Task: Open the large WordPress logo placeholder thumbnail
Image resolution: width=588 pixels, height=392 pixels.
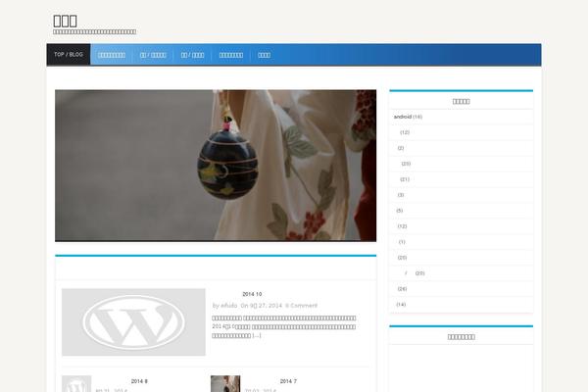Action: pos(133,321)
